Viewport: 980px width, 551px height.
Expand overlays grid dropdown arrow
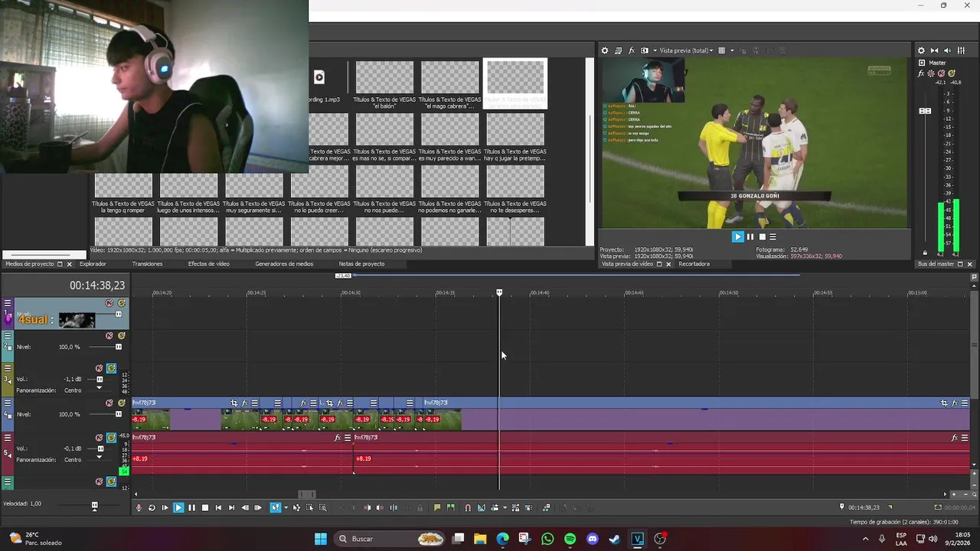pos(732,51)
